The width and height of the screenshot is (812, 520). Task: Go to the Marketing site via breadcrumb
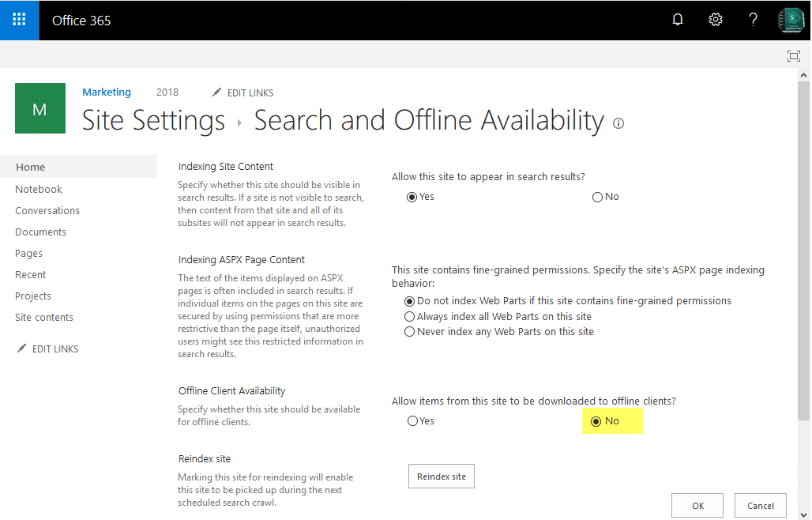[107, 92]
